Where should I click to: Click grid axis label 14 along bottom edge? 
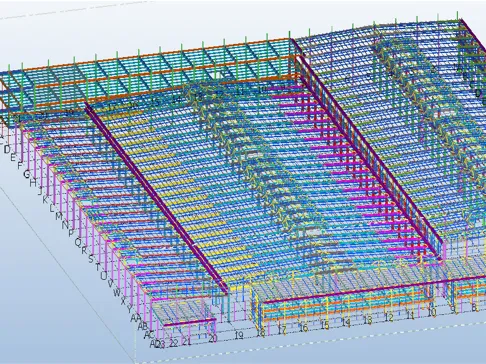tap(346, 322)
